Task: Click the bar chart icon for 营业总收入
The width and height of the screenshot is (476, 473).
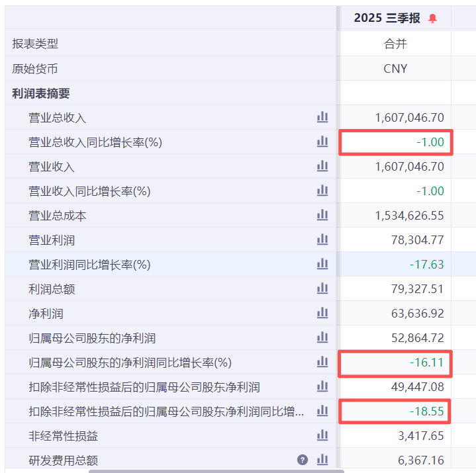Action: click(x=322, y=118)
